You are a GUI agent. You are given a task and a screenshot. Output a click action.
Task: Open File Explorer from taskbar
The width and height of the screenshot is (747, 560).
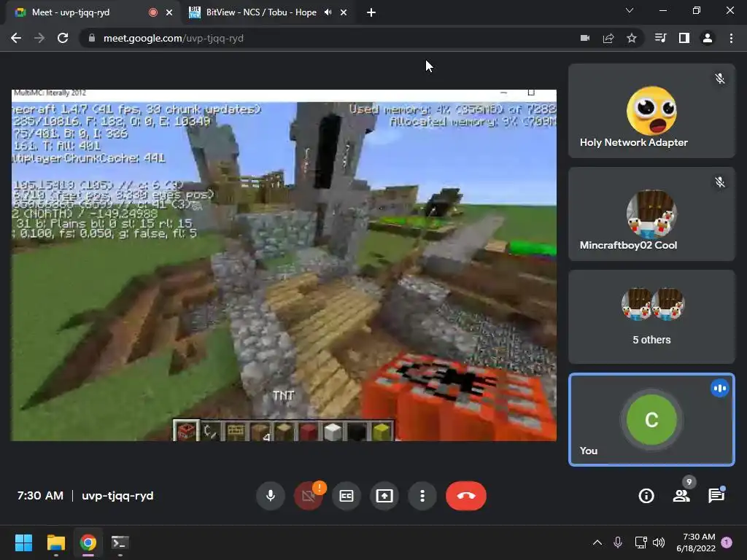pyautogui.click(x=55, y=542)
